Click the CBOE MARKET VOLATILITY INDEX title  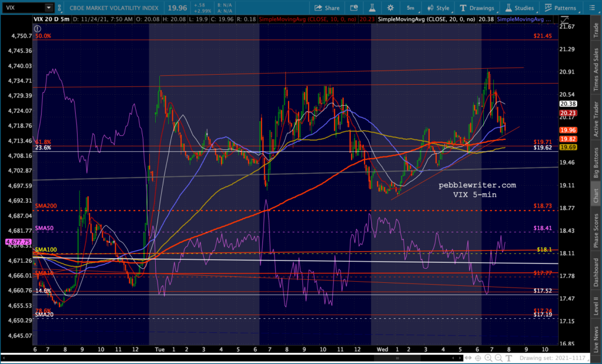pos(114,8)
